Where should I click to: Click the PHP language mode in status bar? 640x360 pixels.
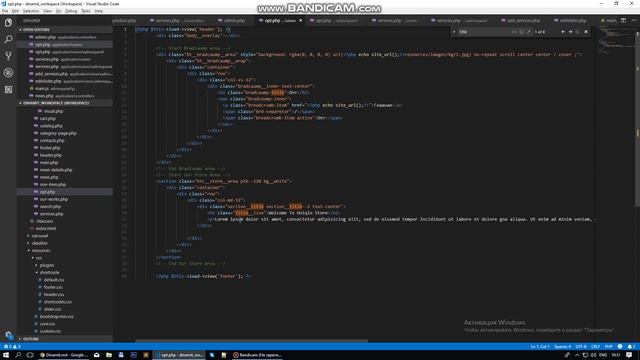[x=609, y=347]
